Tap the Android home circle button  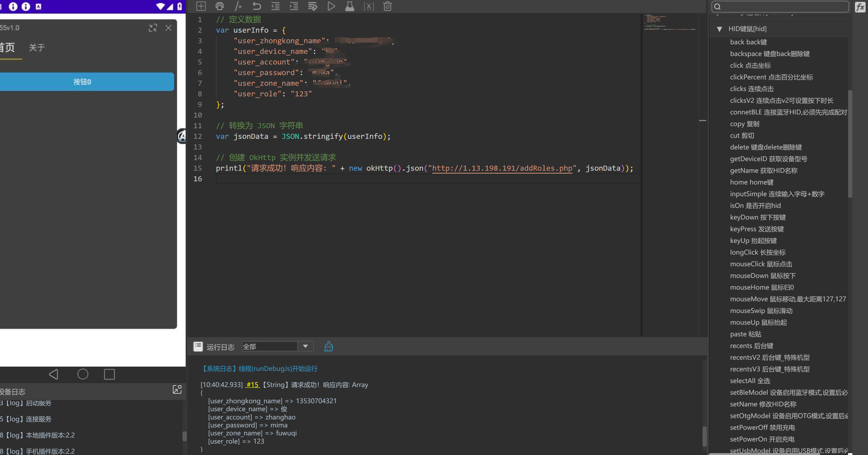[x=83, y=374]
